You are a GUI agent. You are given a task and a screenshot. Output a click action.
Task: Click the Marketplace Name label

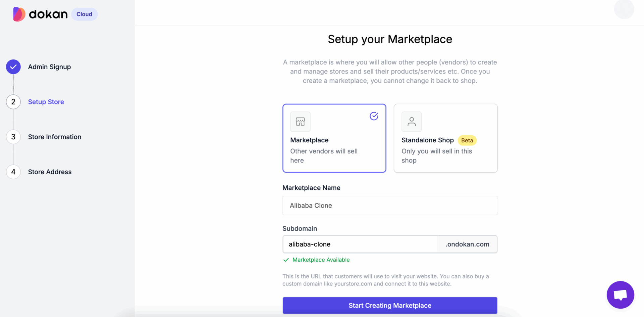click(x=311, y=188)
